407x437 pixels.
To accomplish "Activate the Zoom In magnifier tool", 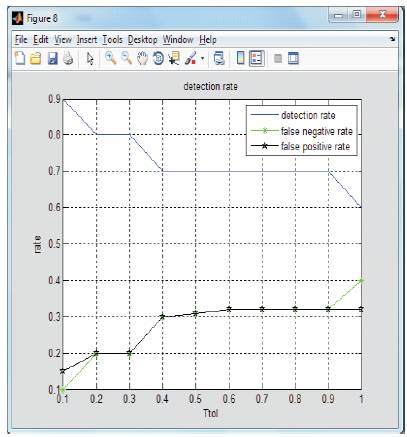I will [111, 58].
